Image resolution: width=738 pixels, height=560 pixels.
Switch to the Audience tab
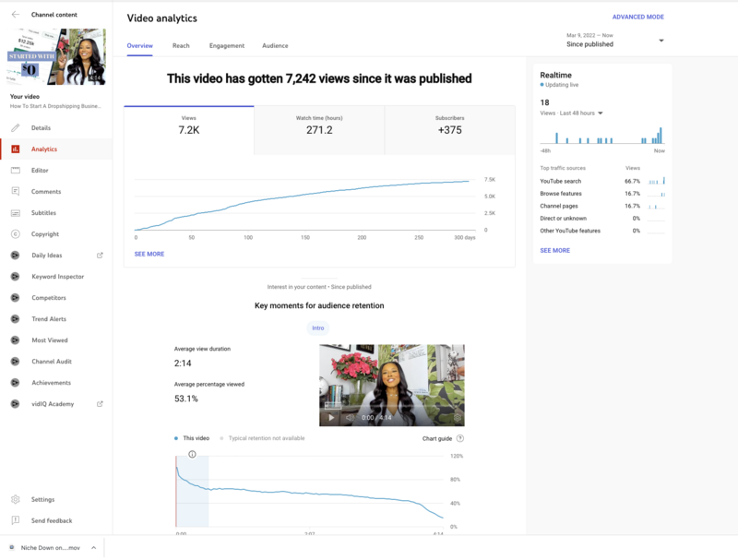tap(275, 45)
